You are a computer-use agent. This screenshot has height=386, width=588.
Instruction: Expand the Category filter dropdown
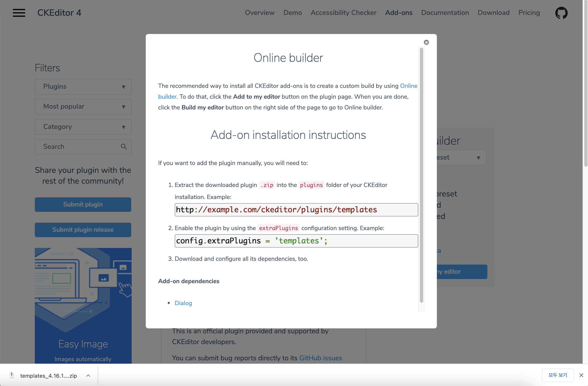tap(83, 127)
